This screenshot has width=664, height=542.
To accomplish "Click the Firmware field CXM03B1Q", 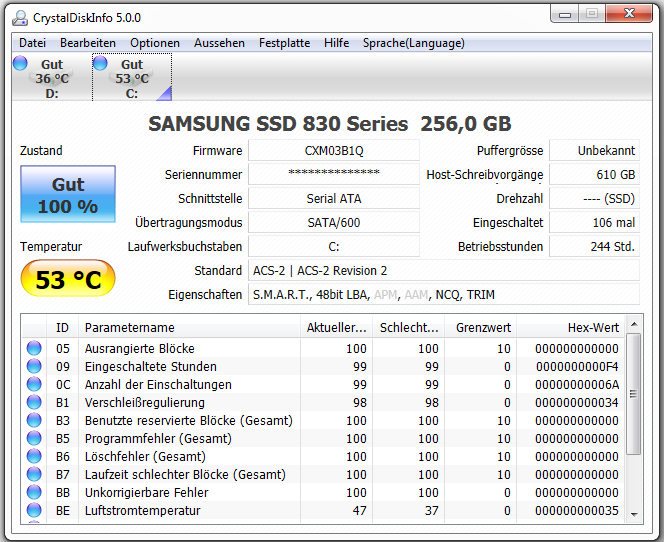I will 334,150.
